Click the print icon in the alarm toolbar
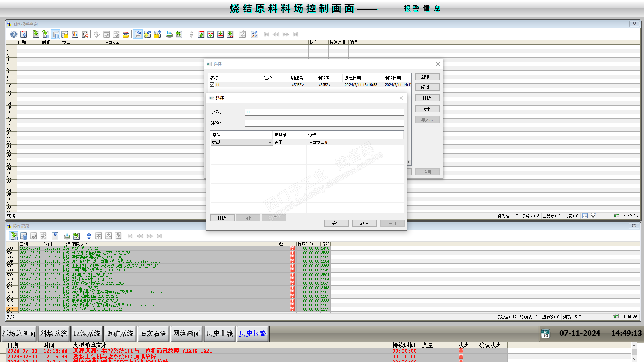Screen dimensions: 644x362 pos(169,34)
